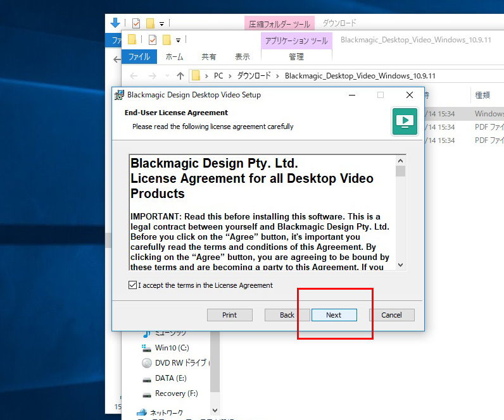Open the Customize Quick Access Toolbar dropdown in front window
504x420 pixels.
click(178, 40)
